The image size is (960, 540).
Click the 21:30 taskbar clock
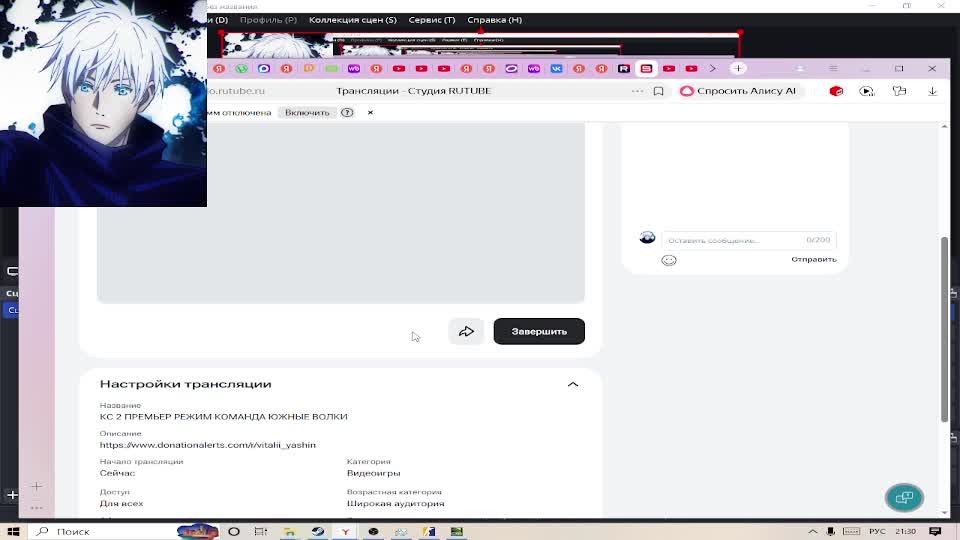point(906,531)
